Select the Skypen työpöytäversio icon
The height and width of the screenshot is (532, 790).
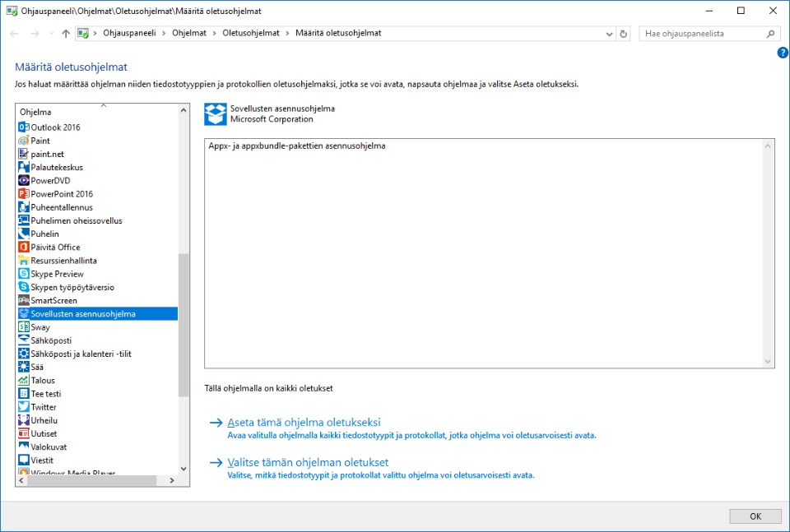click(x=23, y=287)
